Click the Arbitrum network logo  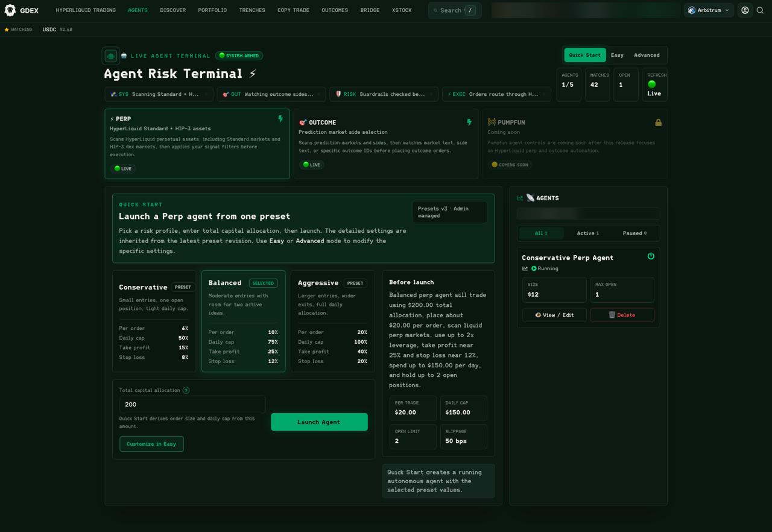[x=692, y=10]
